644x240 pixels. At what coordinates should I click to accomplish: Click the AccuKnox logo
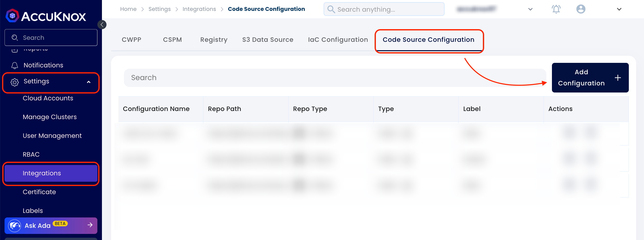pos(46,16)
